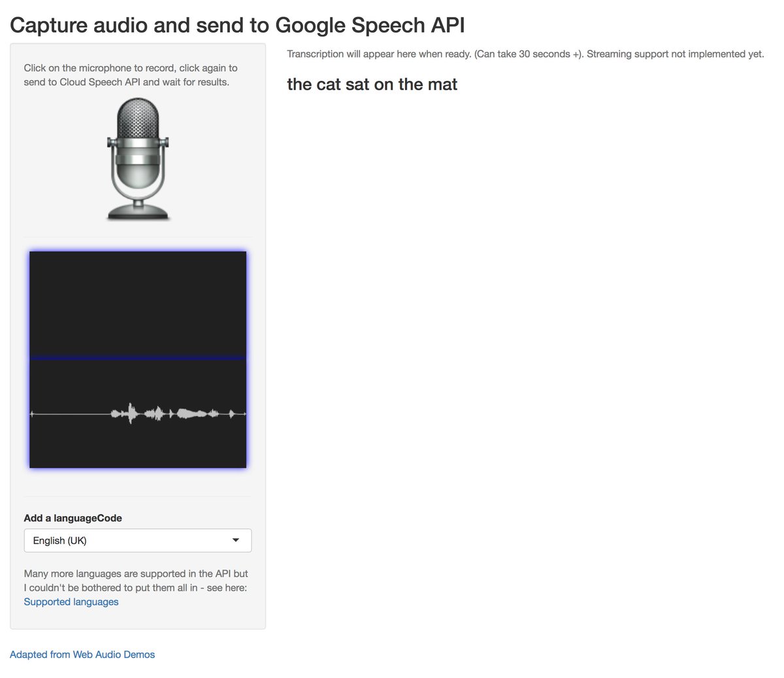Click the dropdown arrow beside English (UK)
784x678 pixels.
point(236,540)
